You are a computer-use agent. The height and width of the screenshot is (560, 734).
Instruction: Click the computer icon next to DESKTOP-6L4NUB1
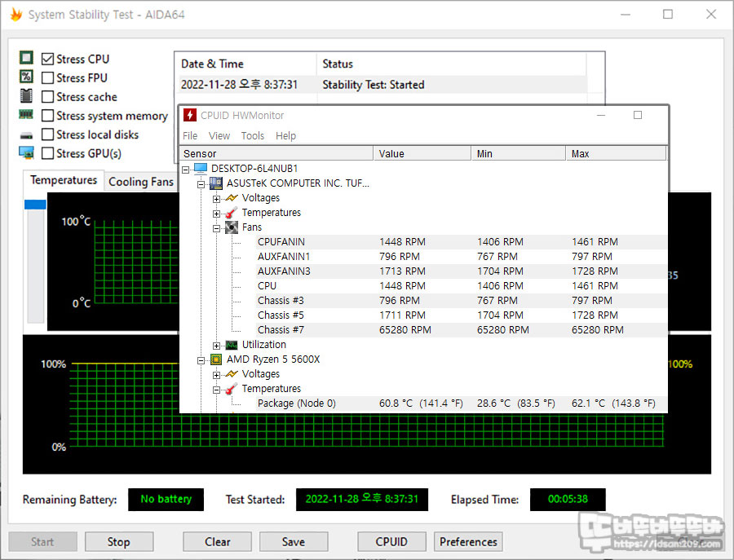(201, 168)
